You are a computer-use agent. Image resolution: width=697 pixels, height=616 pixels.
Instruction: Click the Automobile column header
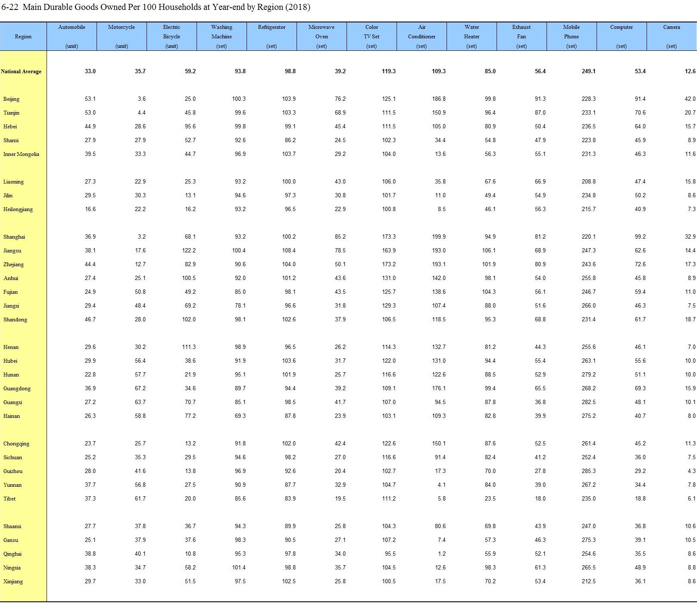[x=72, y=36]
